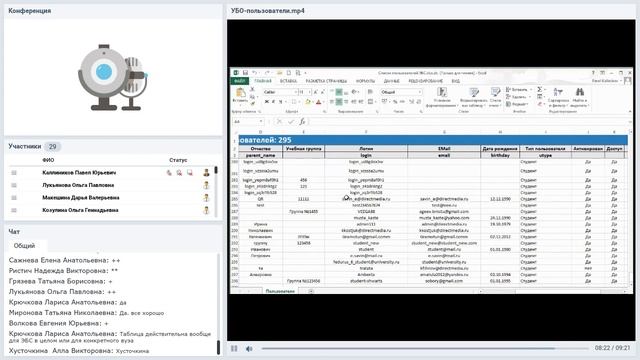
Task: Click role icon next to Лукьянова Ольга Павловна
Action: 207,185
